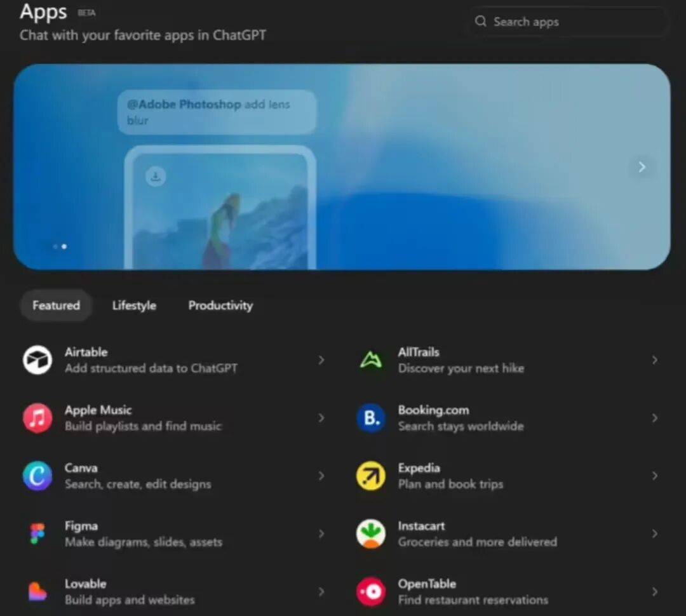Image resolution: width=686 pixels, height=616 pixels.
Task: Expand the Instacart row chevron
Action: [x=655, y=534]
